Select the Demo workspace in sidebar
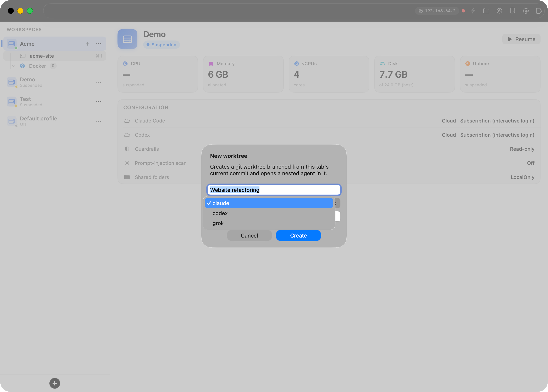This screenshot has width=548, height=392. click(55, 82)
